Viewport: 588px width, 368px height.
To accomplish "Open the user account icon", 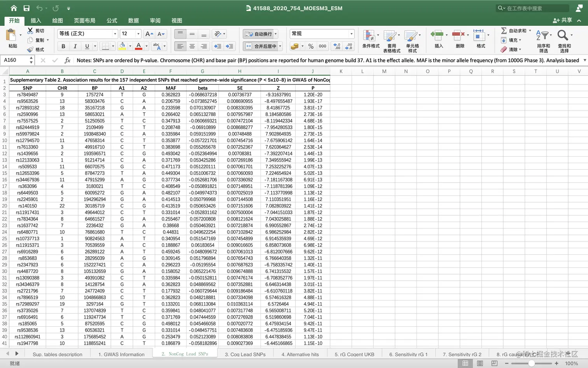I will (579, 8).
